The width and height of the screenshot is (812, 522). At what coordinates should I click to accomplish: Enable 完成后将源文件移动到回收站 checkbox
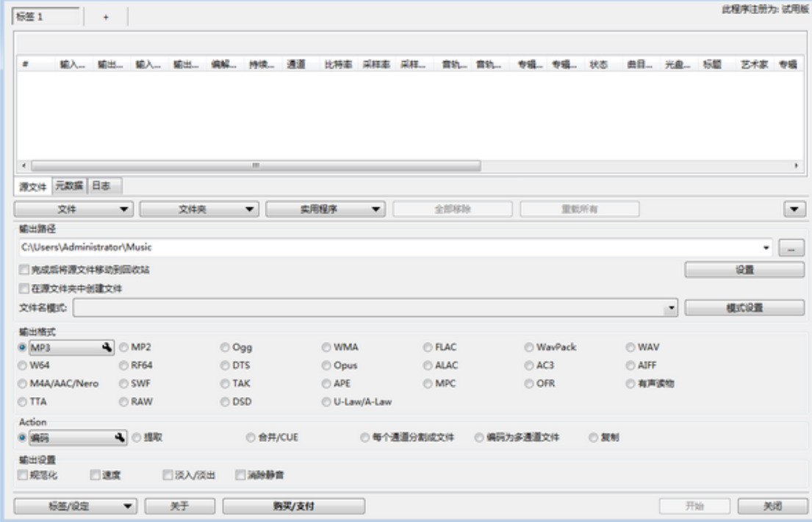point(24,270)
